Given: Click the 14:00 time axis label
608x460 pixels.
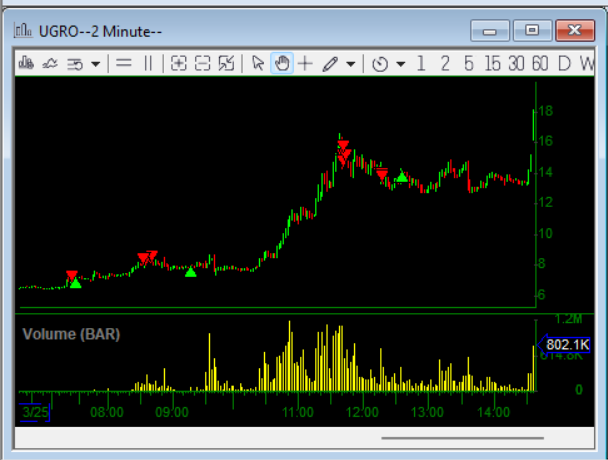Looking at the screenshot, I should pos(494,412).
